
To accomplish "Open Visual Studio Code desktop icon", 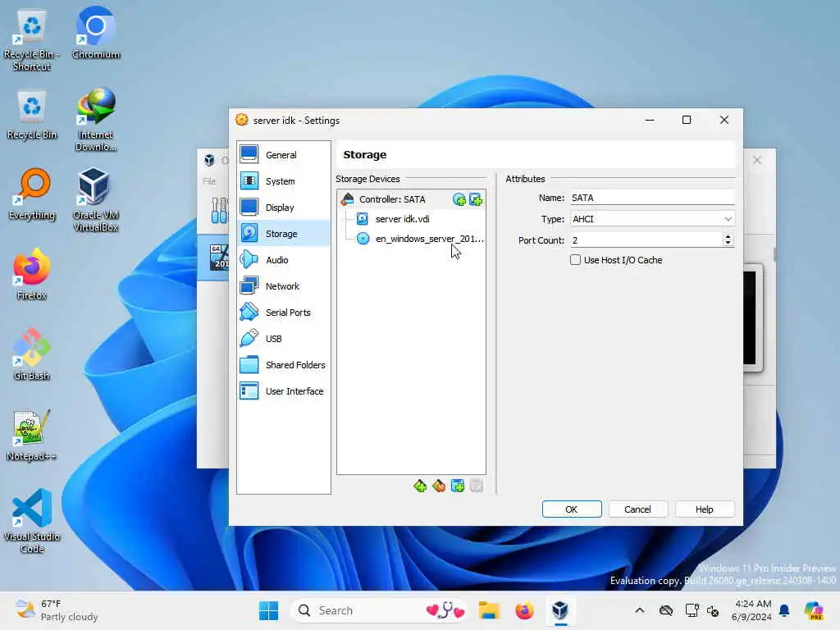I will pos(32,521).
